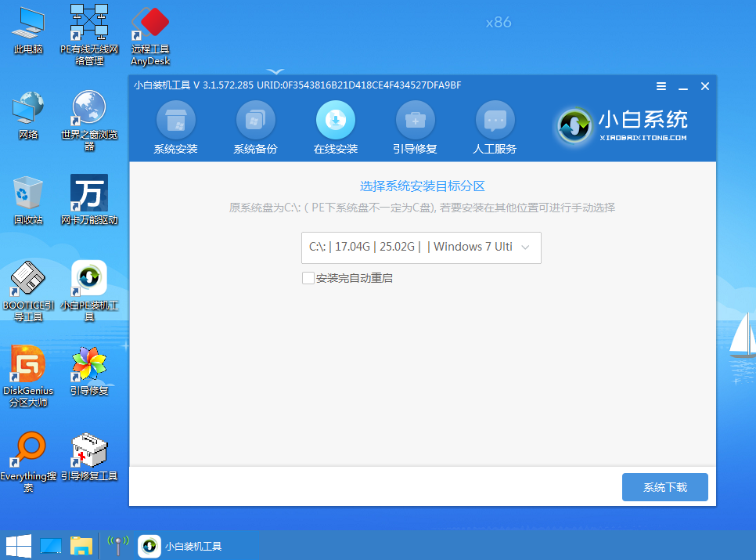Launch DiskGenius分区大师 shortcut
This screenshot has height=560, width=756.
(28, 376)
